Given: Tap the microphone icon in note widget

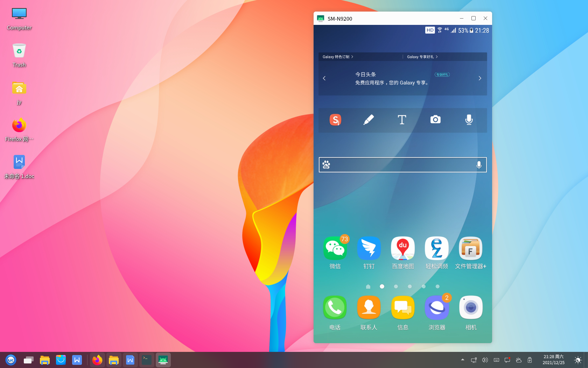Looking at the screenshot, I should coord(469,120).
